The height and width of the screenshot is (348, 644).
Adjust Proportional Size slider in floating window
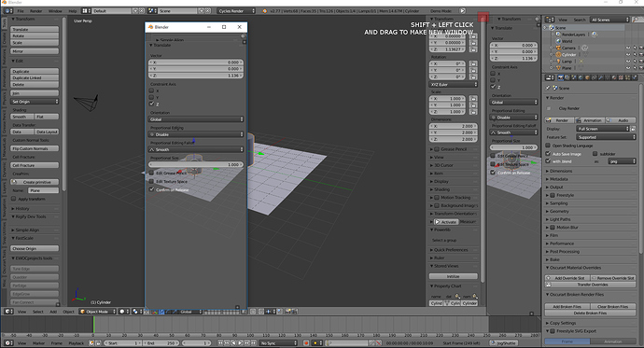196,164
